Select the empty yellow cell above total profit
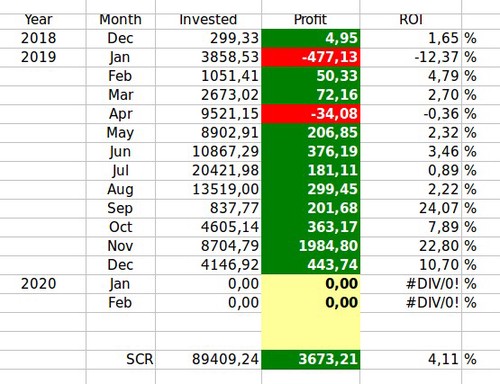 coord(311,341)
